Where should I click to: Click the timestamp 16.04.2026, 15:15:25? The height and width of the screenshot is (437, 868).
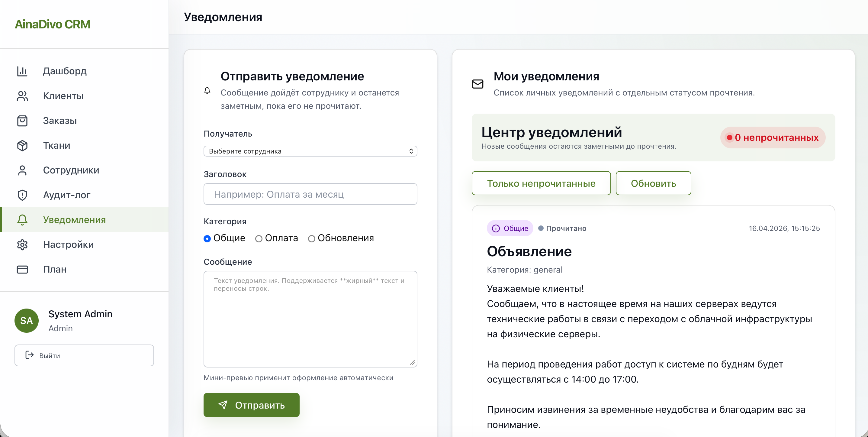[x=784, y=228]
